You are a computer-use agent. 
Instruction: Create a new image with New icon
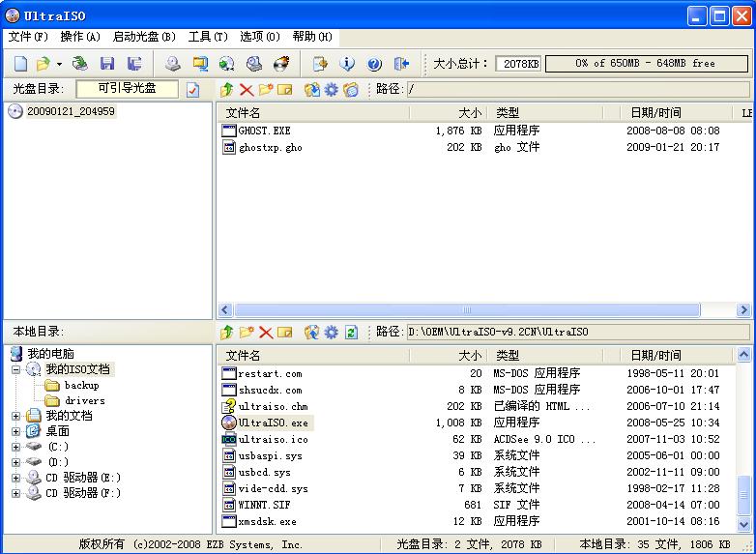(20, 63)
